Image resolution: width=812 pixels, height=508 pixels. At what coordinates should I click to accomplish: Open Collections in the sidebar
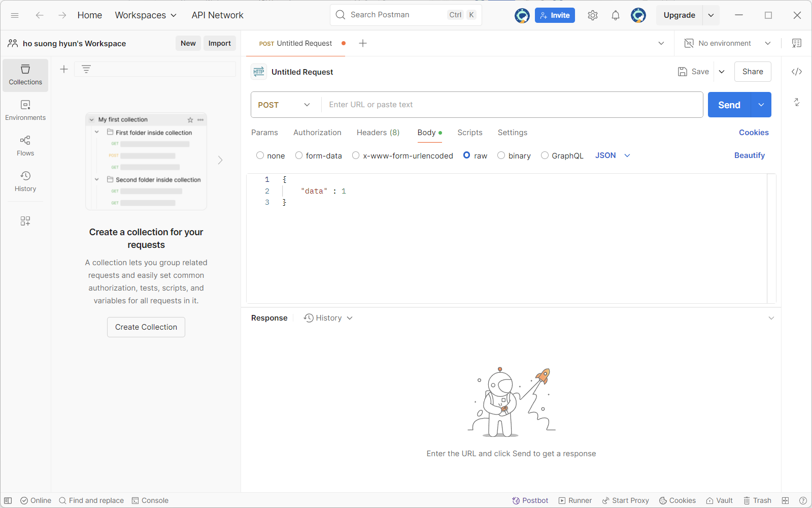(x=25, y=75)
